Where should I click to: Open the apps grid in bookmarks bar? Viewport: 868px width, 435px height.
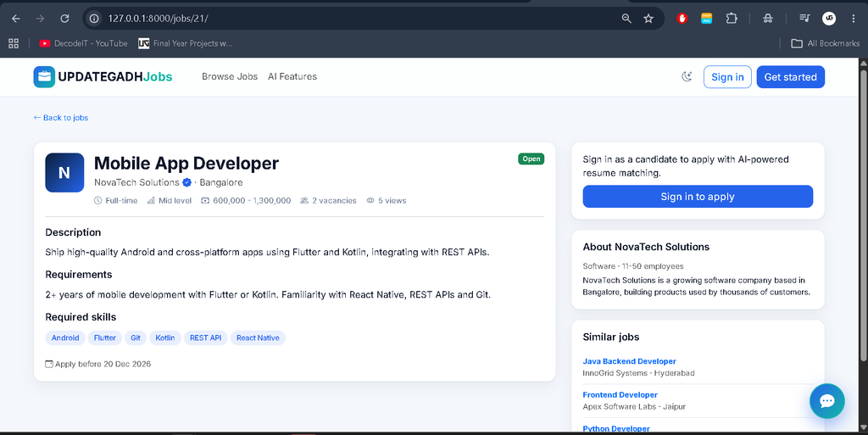(14, 43)
